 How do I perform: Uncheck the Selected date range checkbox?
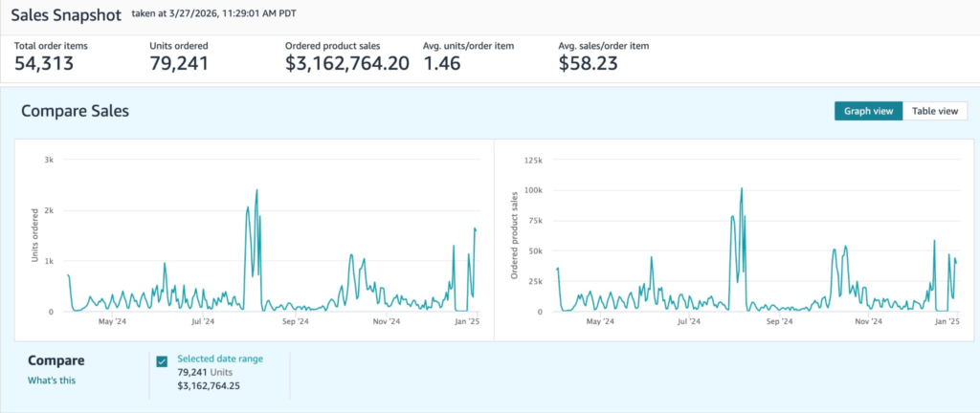tap(162, 360)
